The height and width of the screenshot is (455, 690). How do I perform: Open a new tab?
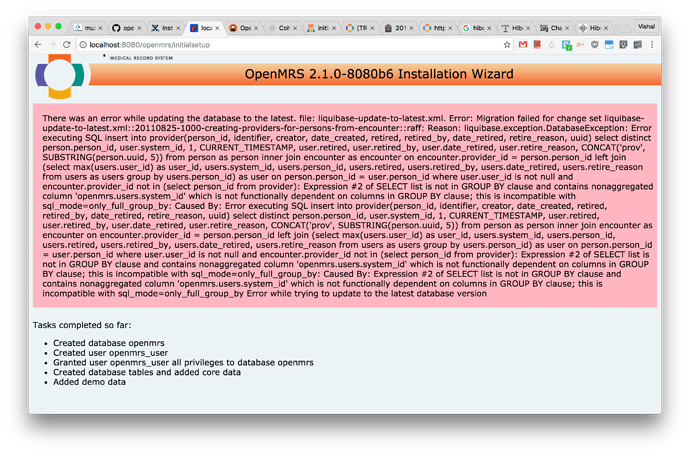623,29
